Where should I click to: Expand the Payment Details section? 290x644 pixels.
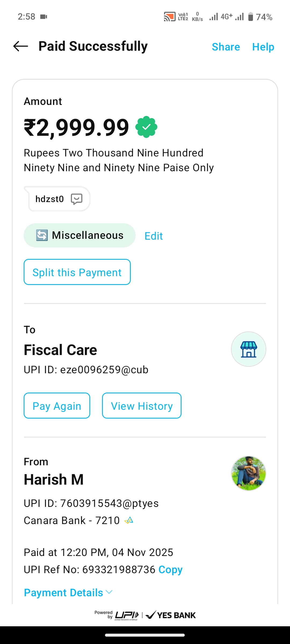pyautogui.click(x=64, y=592)
